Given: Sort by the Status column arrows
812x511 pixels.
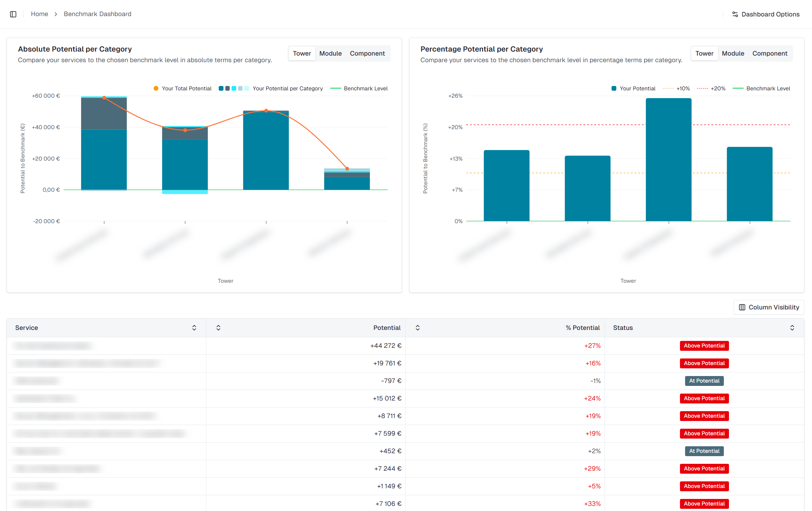Looking at the screenshot, I should [x=792, y=328].
